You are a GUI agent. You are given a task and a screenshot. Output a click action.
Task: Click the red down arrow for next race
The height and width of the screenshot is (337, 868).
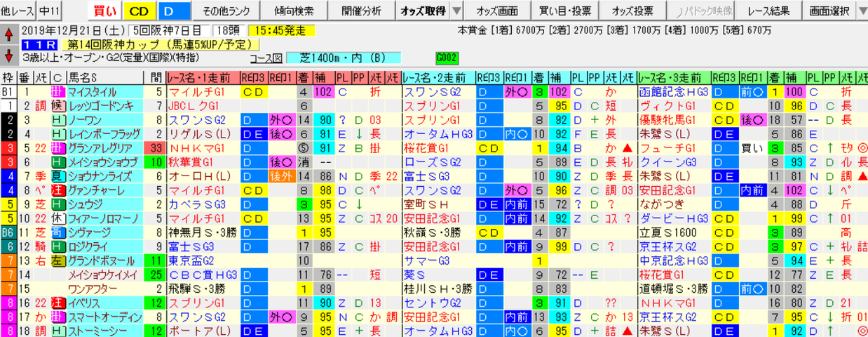point(9,55)
